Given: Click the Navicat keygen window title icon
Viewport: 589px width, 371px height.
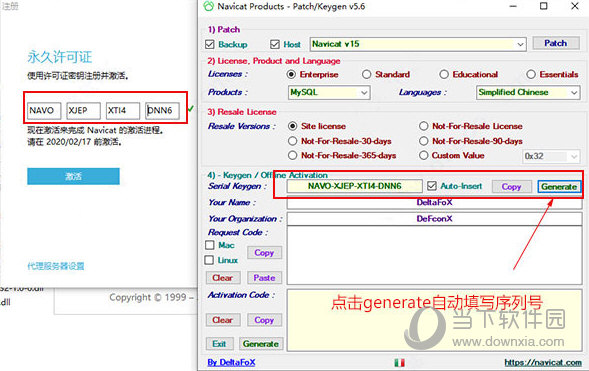Looking at the screenshot, I should point(208,6).
